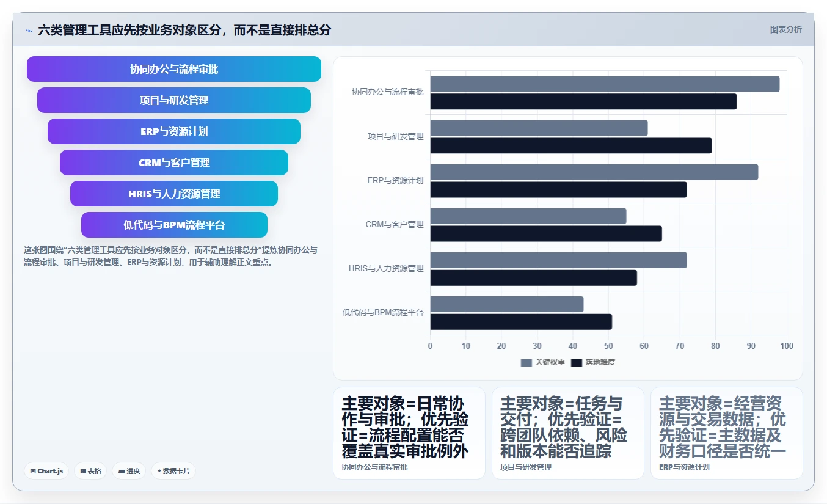Click 低代码与BPM流程平台 落地难度 bar
This screenshot has height=504, width=827.
tap(521, 321)
